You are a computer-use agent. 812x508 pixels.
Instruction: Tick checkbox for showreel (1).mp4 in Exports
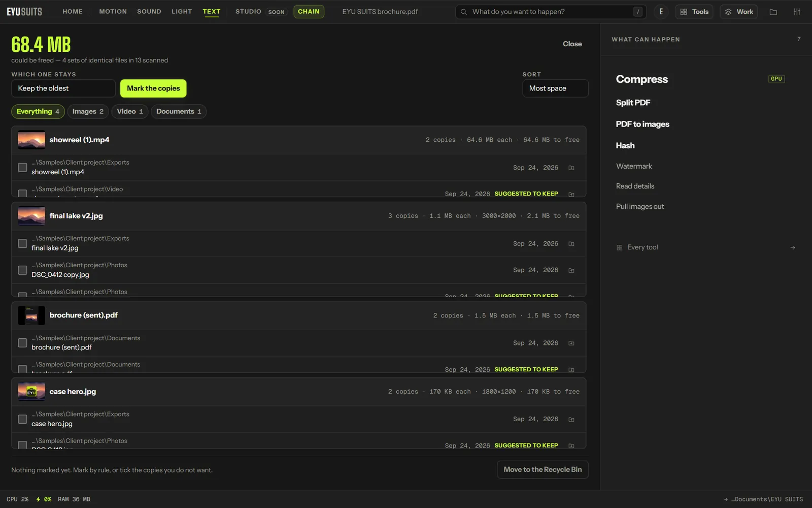22,167
